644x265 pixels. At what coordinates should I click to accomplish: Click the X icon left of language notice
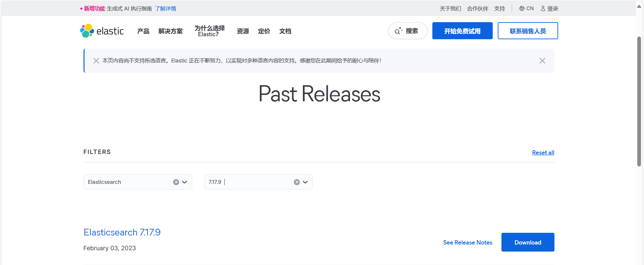[96, 61]
